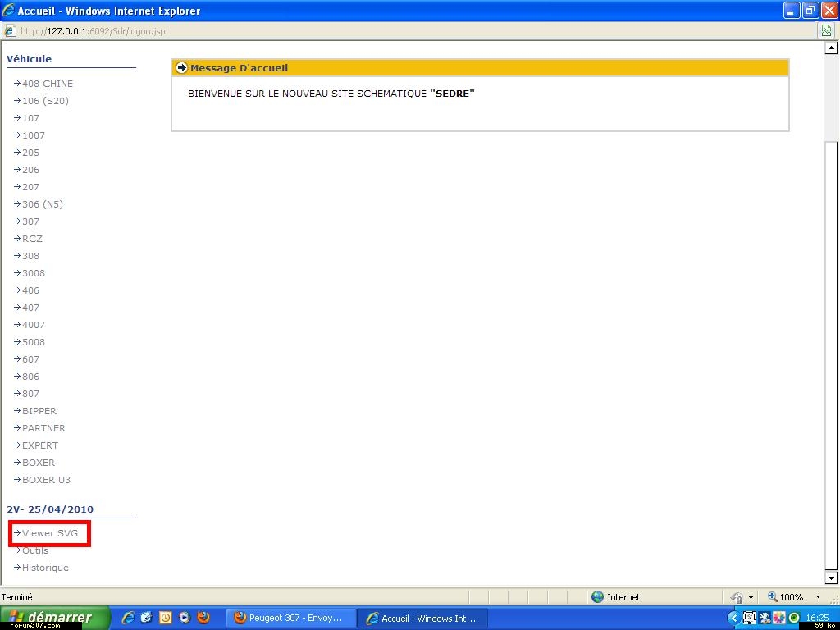This screenshot has width=840, height=630.
Task: Click the clock icon in Quick Launch
Action: click(x=166, y=618)
